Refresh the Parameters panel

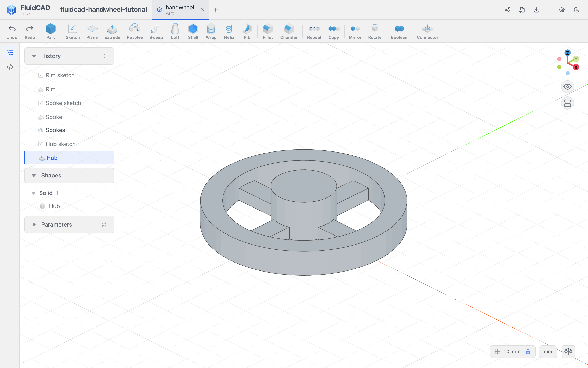point(104,224)
